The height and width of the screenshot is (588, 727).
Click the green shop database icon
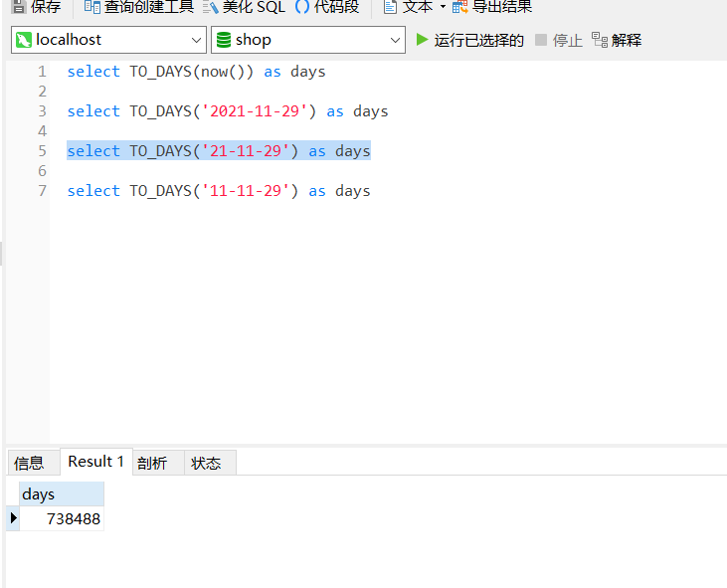[x=224, y=40]
